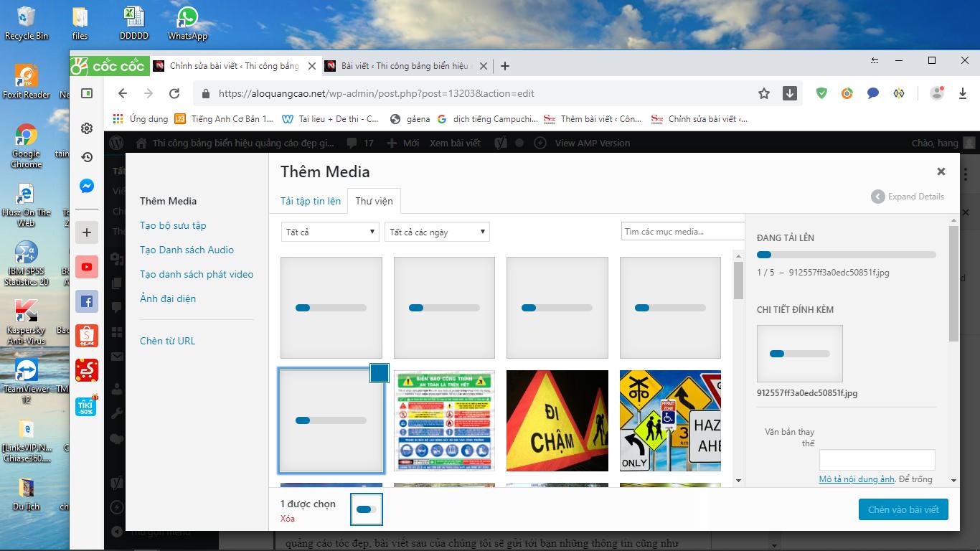Open the Shopee sidebar shortcut
This screenshot has height=551, width=980.
click(87, 335)
